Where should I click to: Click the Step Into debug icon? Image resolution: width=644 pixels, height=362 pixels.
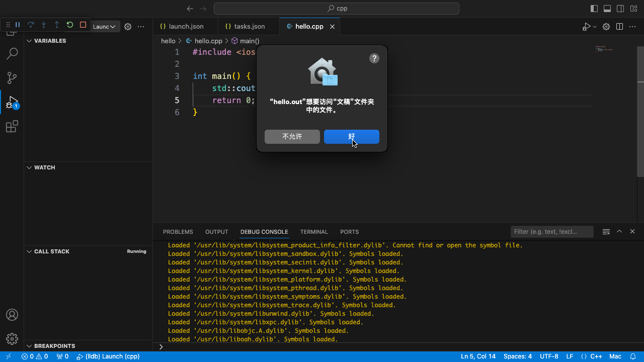click(x=44, y=25)
